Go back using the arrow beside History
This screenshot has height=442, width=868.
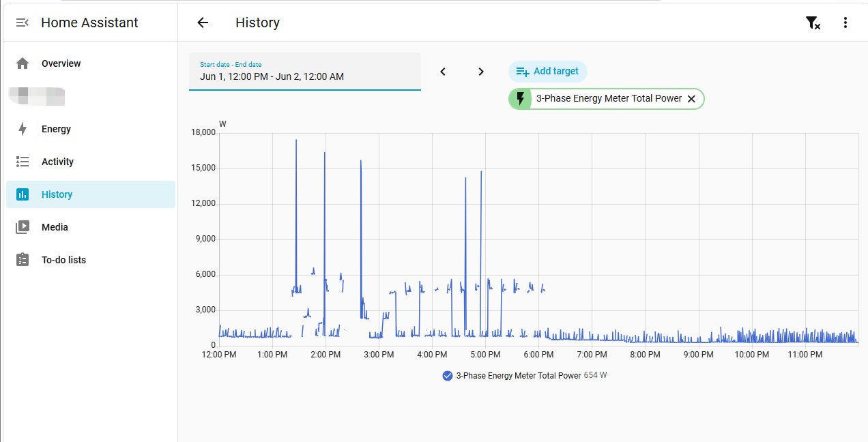[x=203, y=23]
